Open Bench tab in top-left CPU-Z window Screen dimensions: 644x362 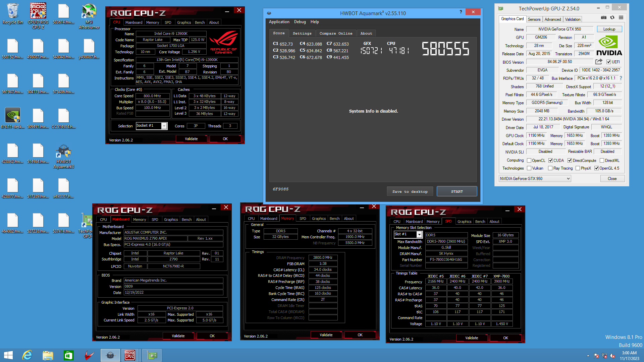pos(200,22)
